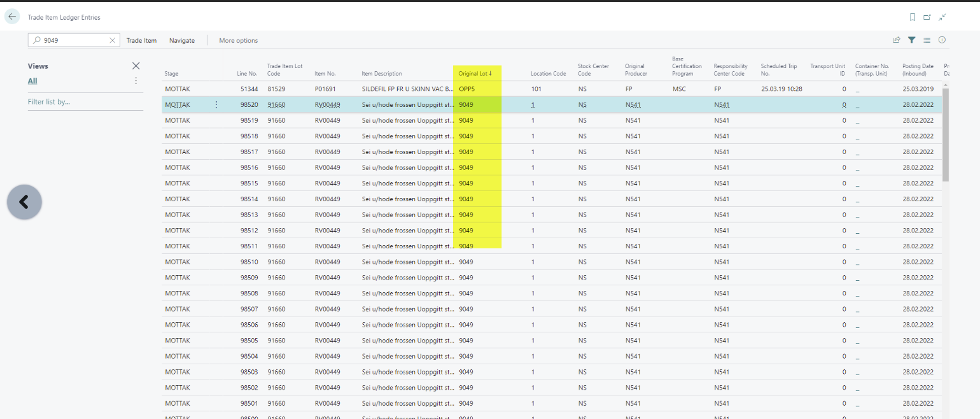Click the Filter list by... field
Screen dimensions: 980x419
(x=49, y=102)
